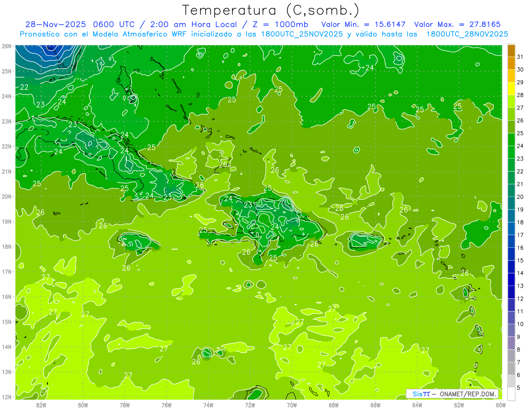Click the '22N' latitude axis label
This screenshot has height=411, width=532.
point(7,146)
